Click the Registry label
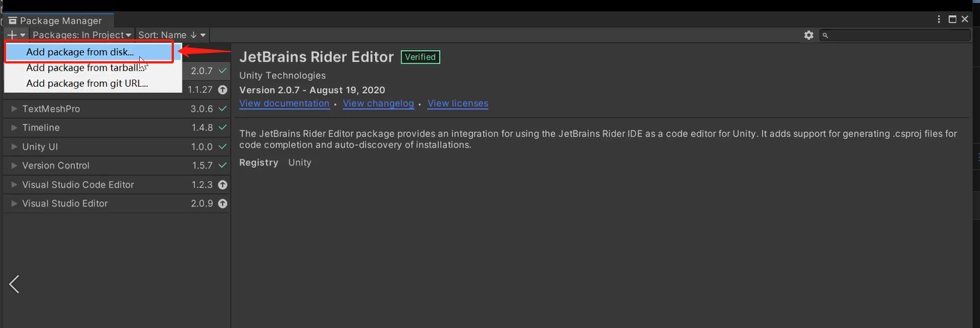Image resolution: width=980 pixels, height=328 pixels. click(259, 162)
